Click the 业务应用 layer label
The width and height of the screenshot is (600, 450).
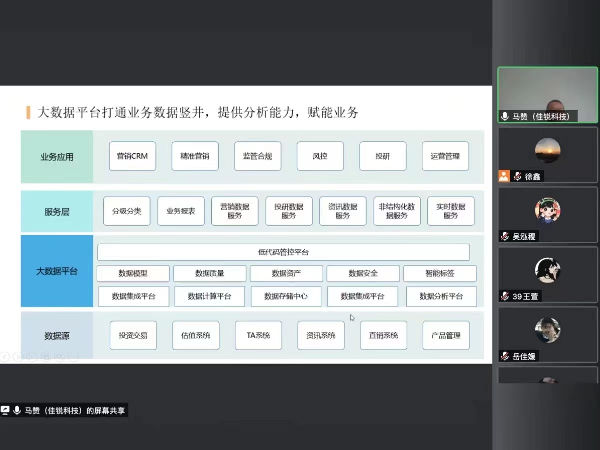[57, 157]
